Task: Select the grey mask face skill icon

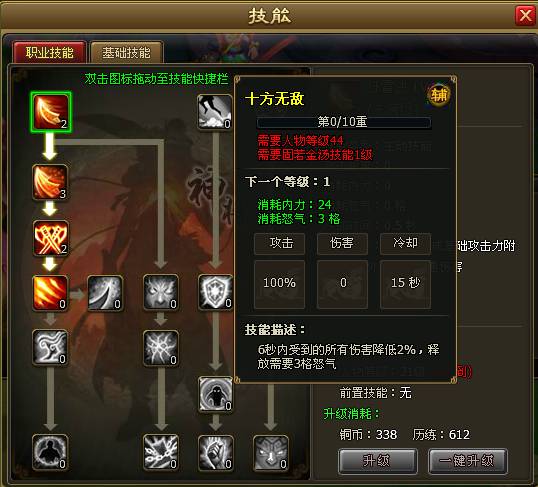Action: (x=270, y=452)
